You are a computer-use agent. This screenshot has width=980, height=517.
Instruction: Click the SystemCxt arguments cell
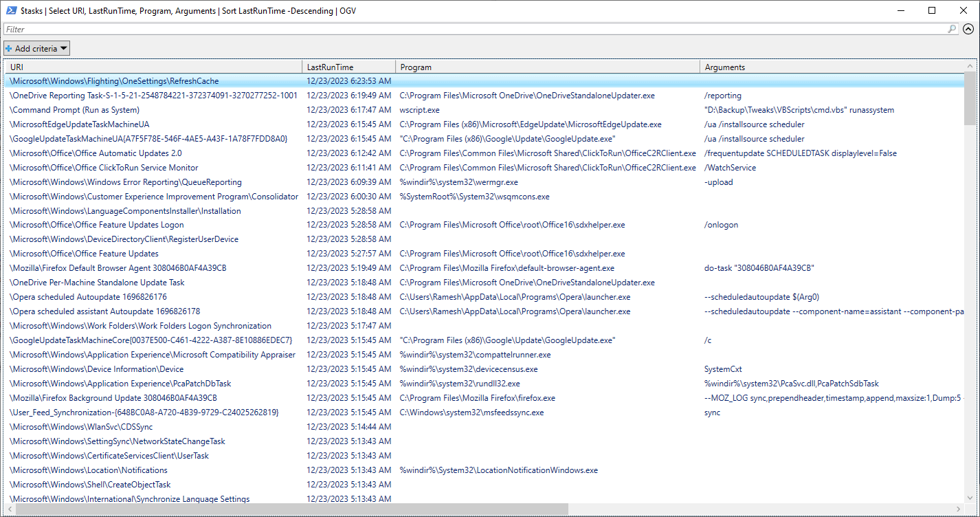[x=723, y=369]
